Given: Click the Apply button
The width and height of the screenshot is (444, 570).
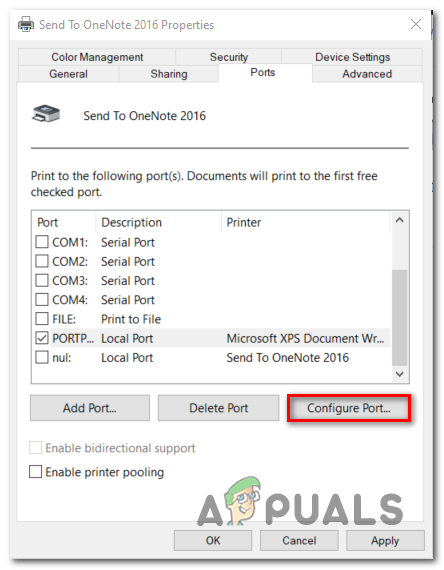Looking at the screenshot, I should click(x=385, y=541).
